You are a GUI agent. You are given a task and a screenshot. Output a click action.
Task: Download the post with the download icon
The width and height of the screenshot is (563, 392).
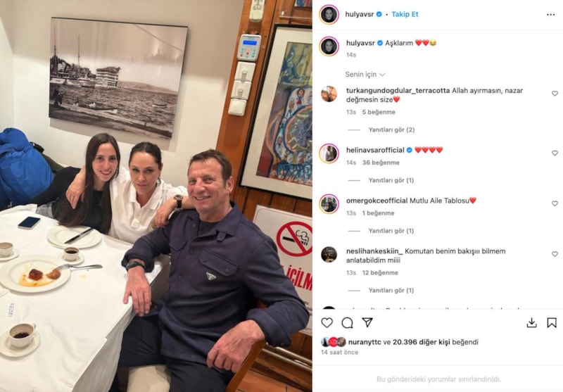pos(531,323)
